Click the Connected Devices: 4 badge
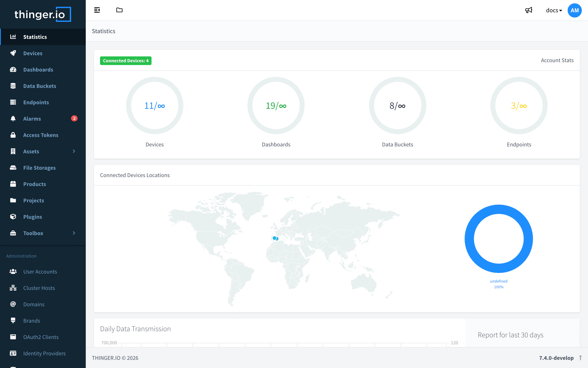588x368 pixels. point(126,61)
